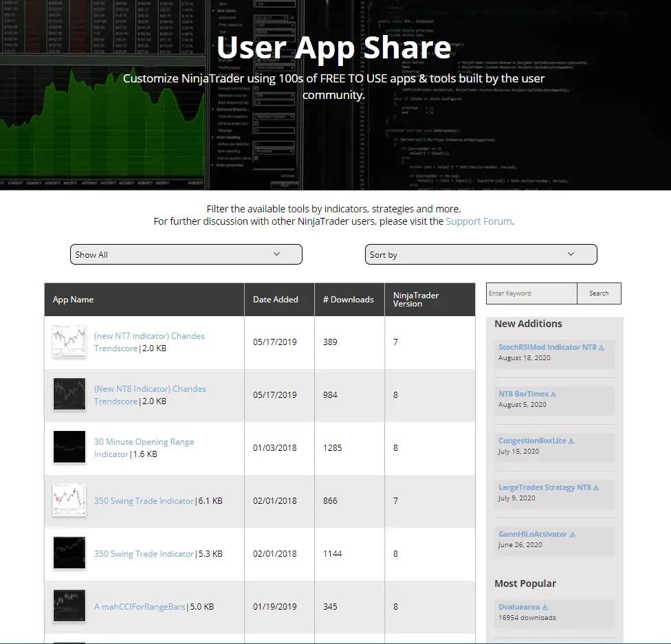Click 'June 26, 2020' date text
This screenshot has width=671, height=644.
tap(520, 545)
